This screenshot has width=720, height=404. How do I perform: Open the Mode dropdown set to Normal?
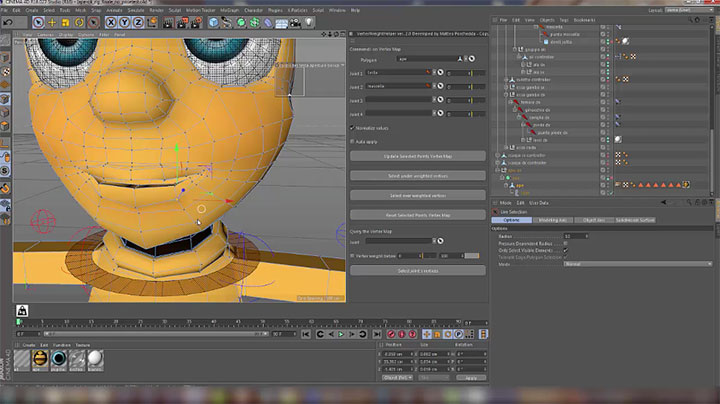(637, 264)
